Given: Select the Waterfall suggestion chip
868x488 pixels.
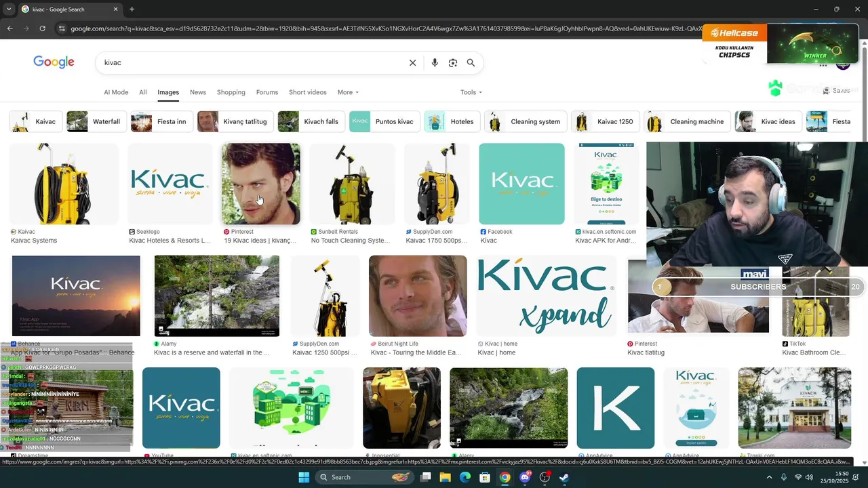Looking at the screenshot, I should (96, 121).
